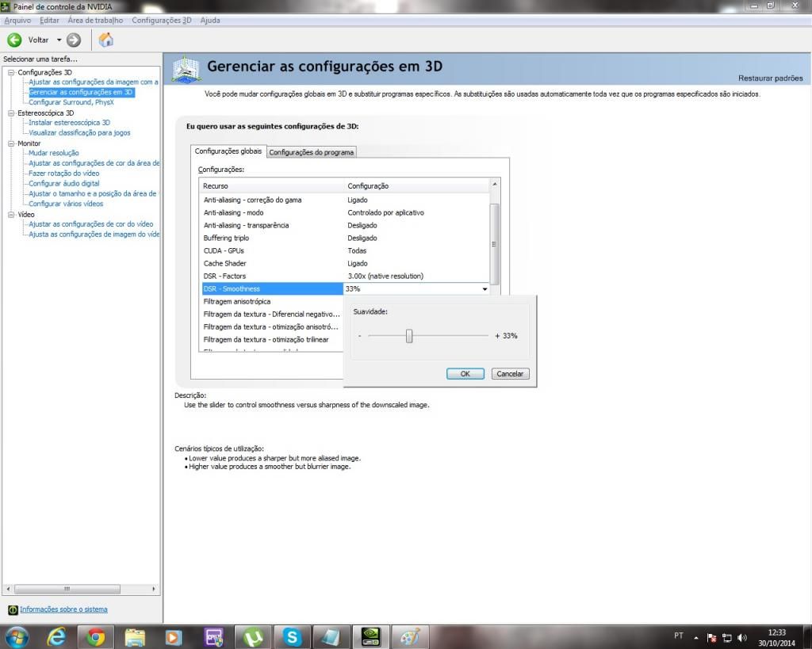
Task: Collapse the Estereoscópica 3D tree node
Action: (x=11, y=113)
